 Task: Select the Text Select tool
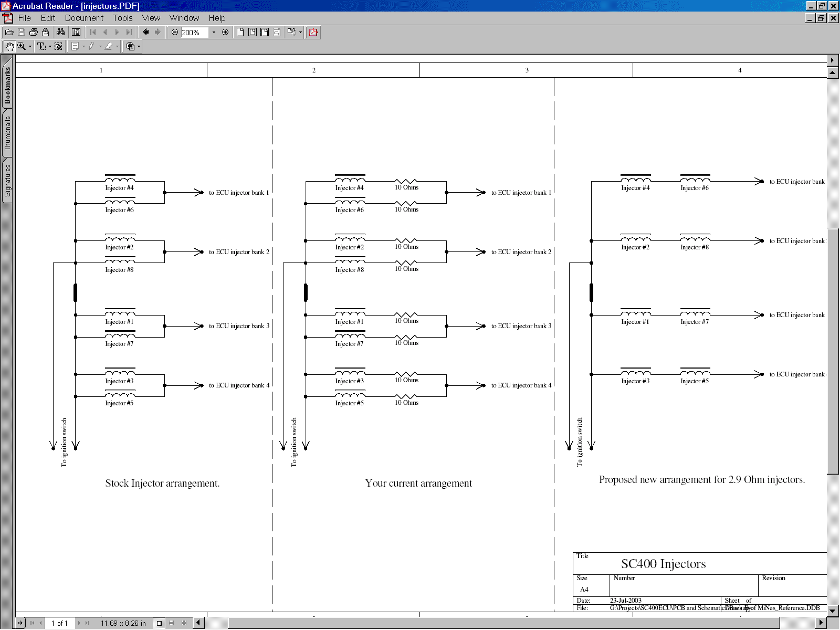(41, 46)
